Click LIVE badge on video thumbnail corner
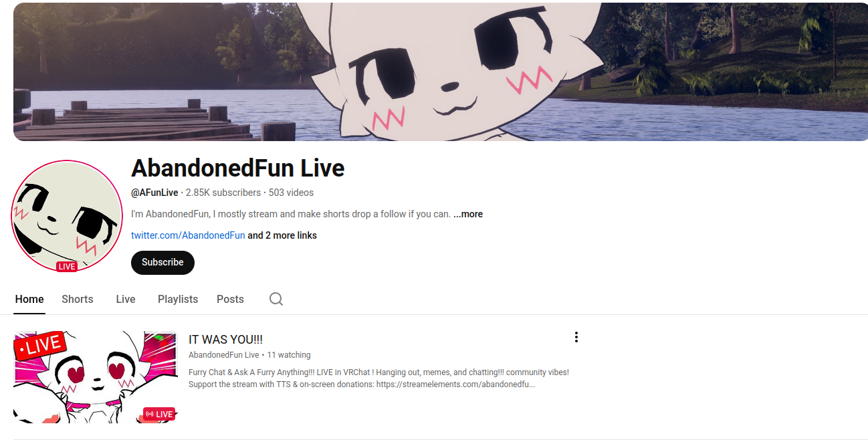The width and height of the screenshot is (868, 442). [x=159, y=415]
